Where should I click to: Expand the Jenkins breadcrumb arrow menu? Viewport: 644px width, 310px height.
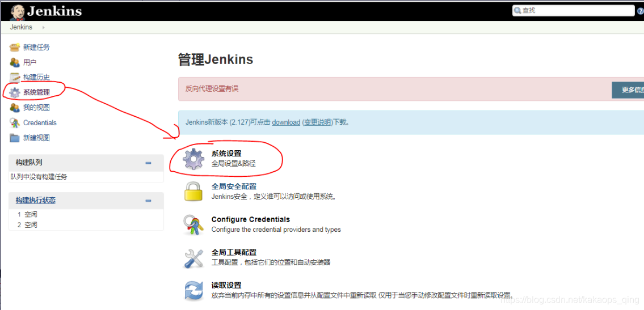44,27
